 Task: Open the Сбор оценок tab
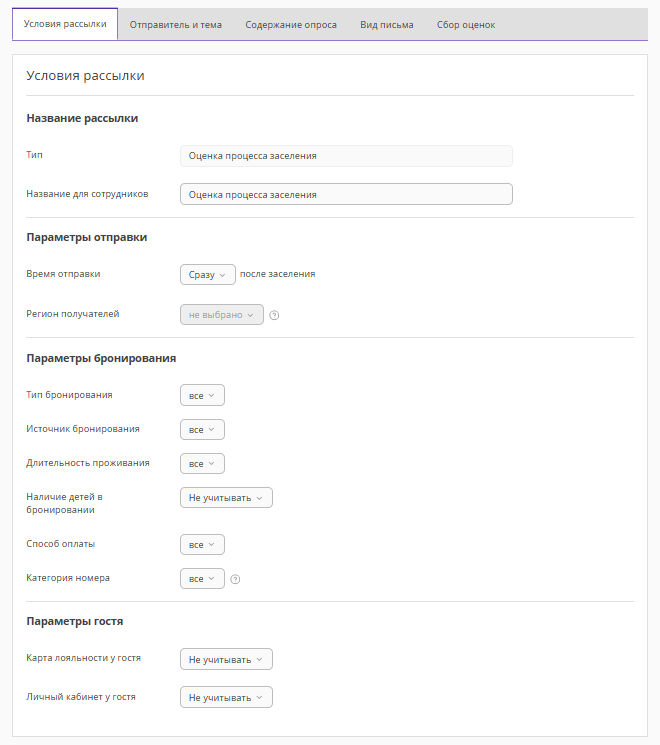tap(466, 24)
